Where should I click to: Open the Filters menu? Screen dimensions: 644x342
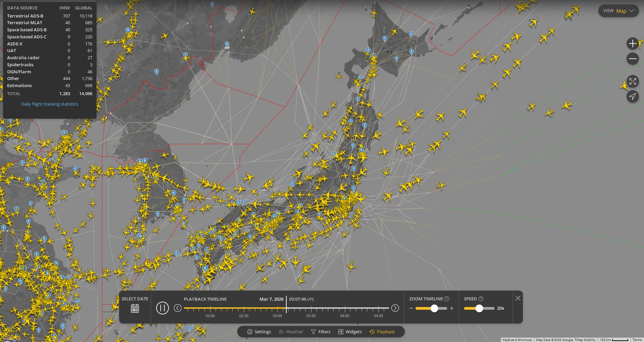click(x=321, y=332)
